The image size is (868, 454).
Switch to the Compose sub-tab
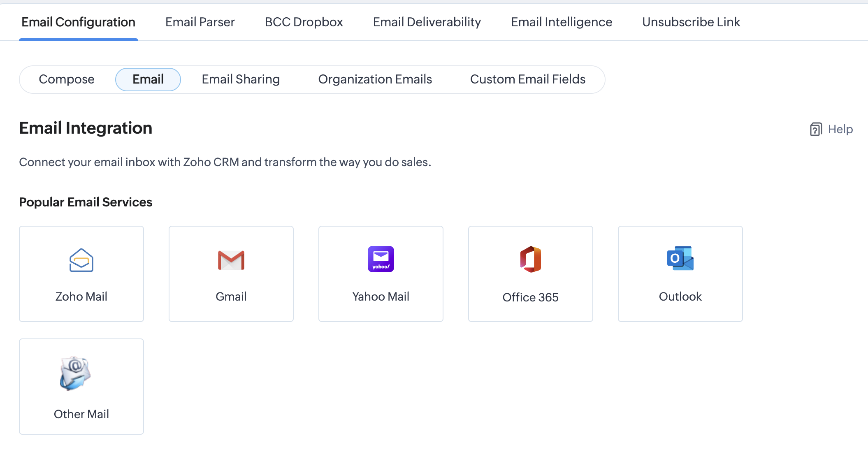(66, 79)
